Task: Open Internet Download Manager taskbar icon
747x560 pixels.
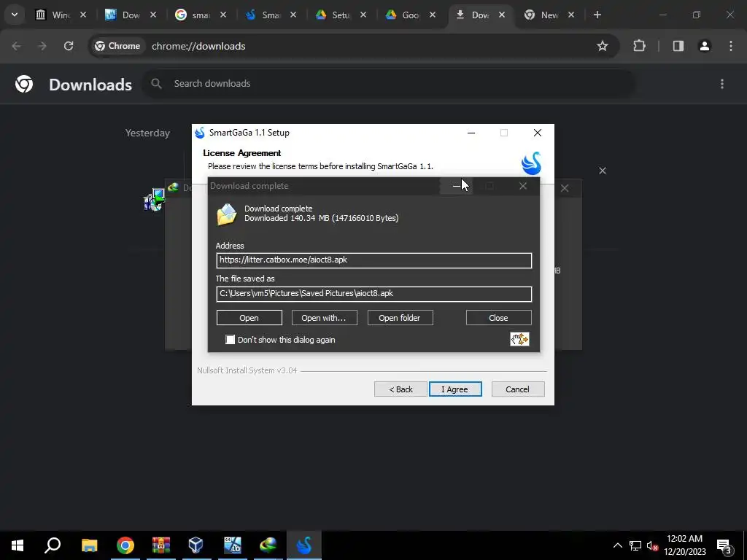Action: pos(268,545)
